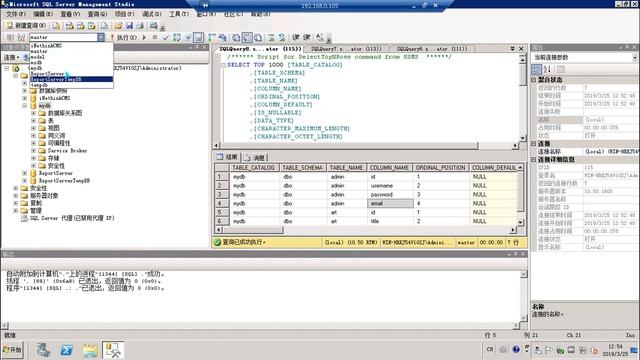Open the 文件 (File) menu

coord(16,14)
